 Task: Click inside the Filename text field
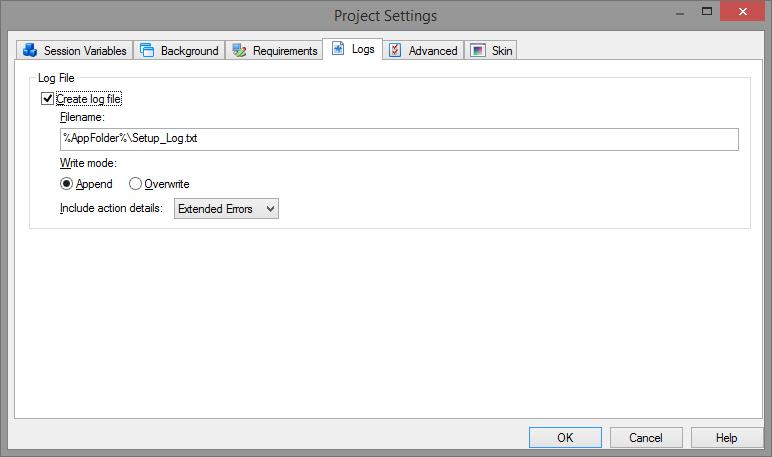click(x=398, y=139)
